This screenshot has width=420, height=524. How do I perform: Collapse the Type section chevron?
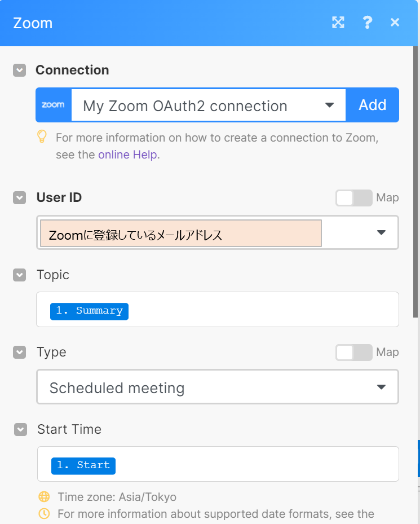tap(19, 352)
